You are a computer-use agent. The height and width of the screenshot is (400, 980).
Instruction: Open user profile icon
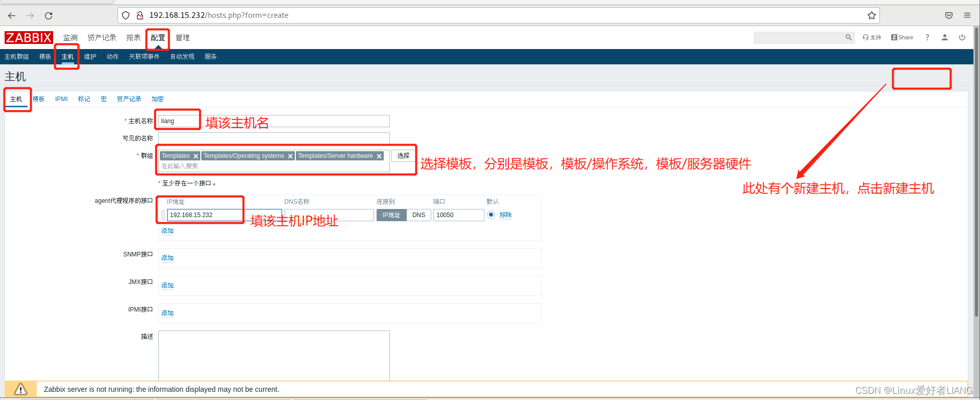[x=945, y=37]
